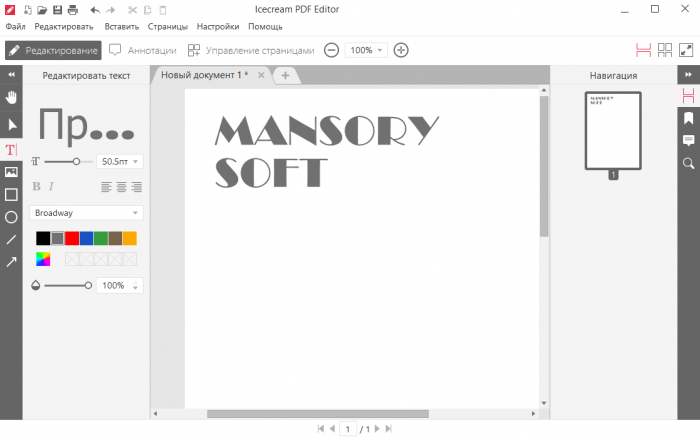Open a file with the folder icon
This screenshot has height=438, width=700.
[x=42, y=10]
